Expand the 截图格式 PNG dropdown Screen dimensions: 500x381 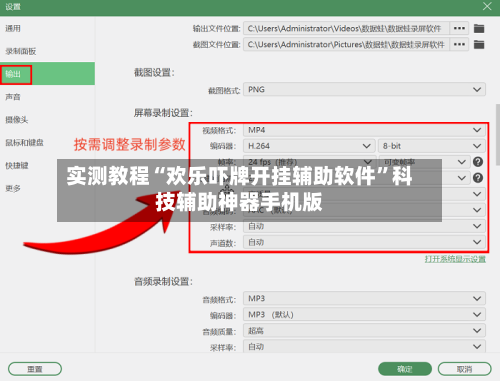[x=364, y=90]
